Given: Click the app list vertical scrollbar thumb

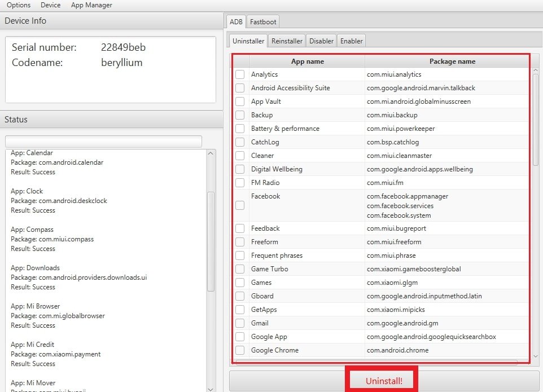Looking at the screenshot, I should [x=536, y=120].
